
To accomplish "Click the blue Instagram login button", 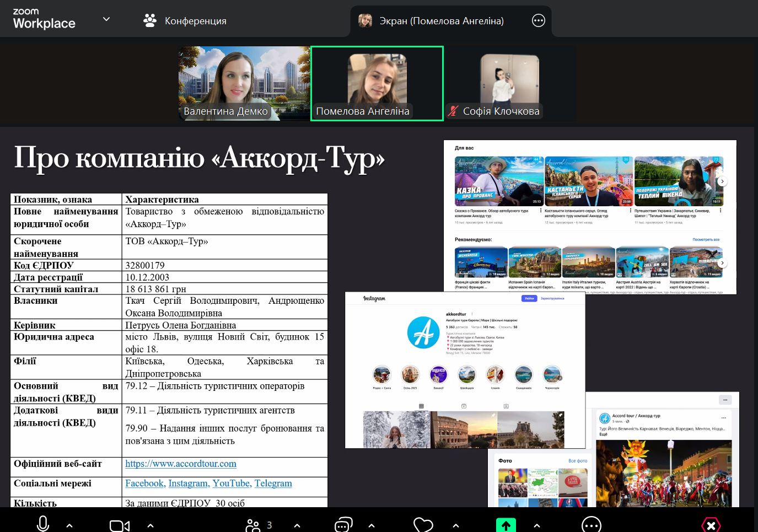I will click(529, 298).
